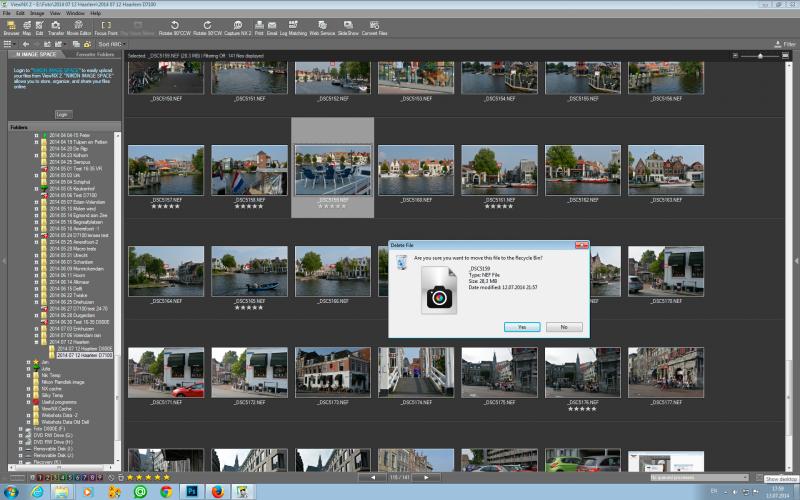The image size is (800, 500).
Task: Open the Edit workspace from toolbar
Action: (x=39, y=28)
